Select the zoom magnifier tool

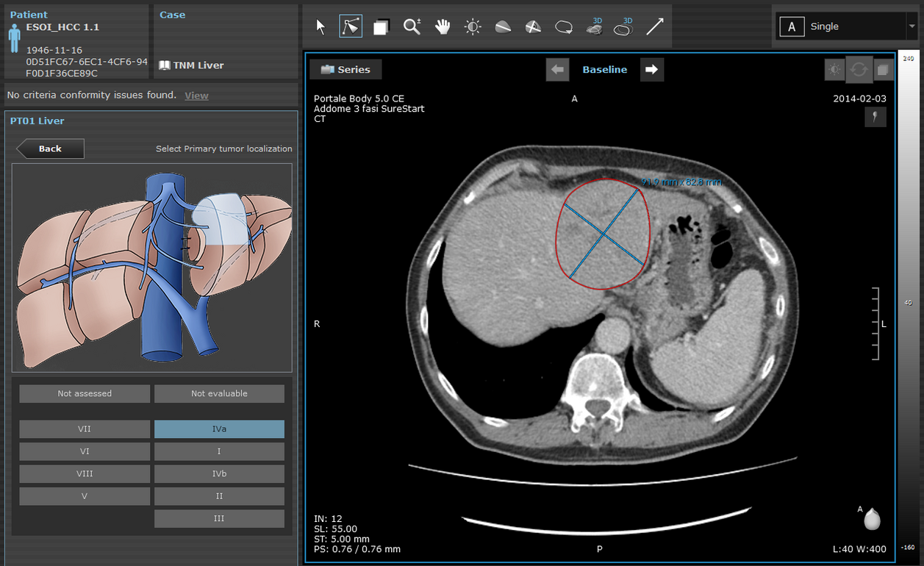(412, 27)
